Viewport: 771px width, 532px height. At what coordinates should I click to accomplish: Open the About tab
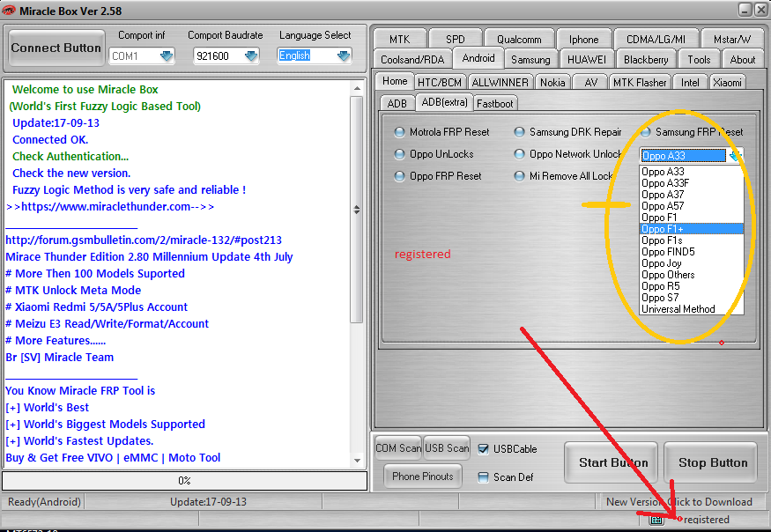[x=743, y=60]
